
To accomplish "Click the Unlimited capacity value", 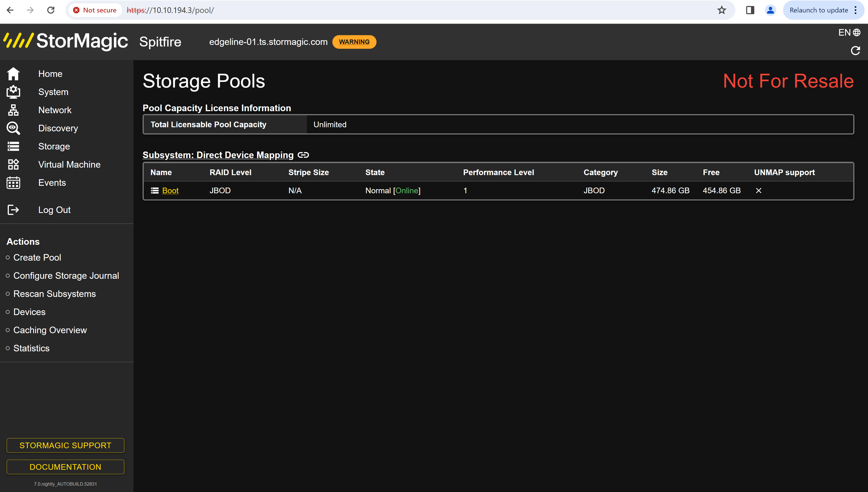I will (x=330, y=124).
